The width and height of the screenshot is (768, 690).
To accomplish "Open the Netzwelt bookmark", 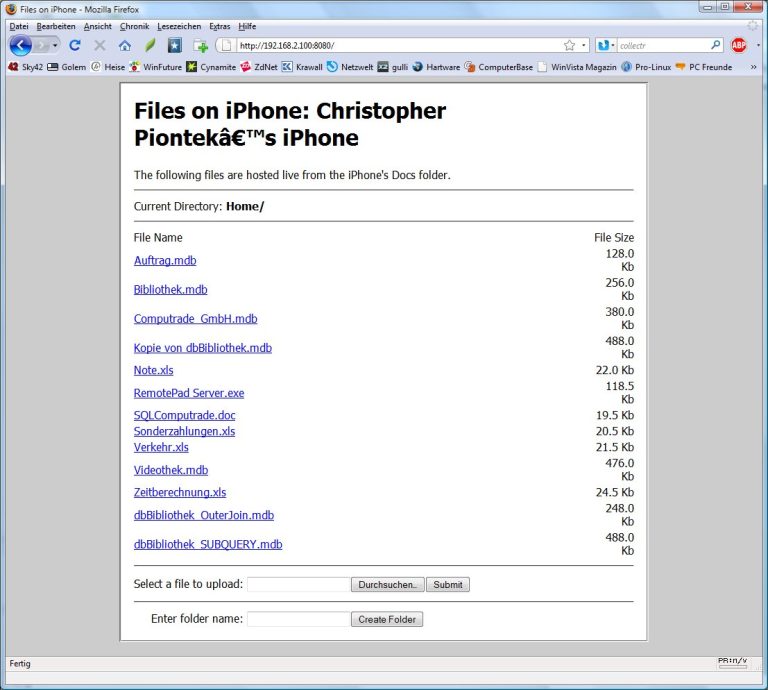I will (350, 67).
